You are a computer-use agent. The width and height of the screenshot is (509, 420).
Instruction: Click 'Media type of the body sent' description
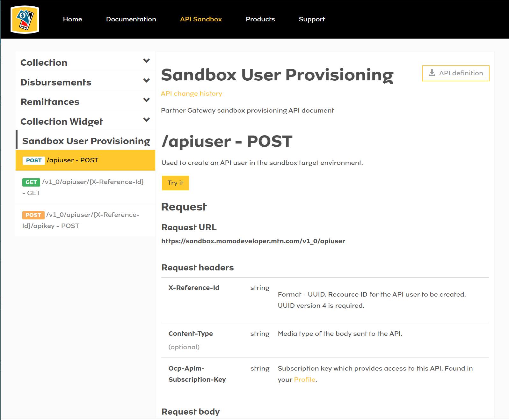point(340,334)
